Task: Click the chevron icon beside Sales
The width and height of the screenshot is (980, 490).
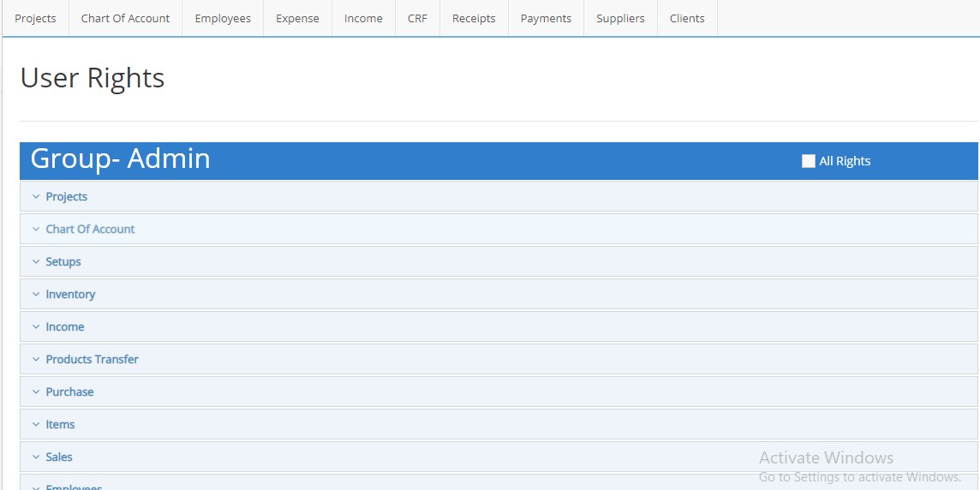Action: tap(36, 457)
